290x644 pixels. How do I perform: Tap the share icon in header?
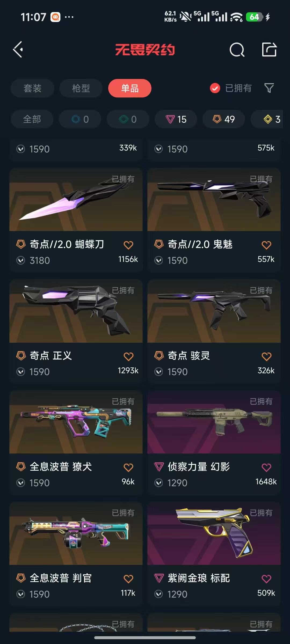(x=269, y=49)
